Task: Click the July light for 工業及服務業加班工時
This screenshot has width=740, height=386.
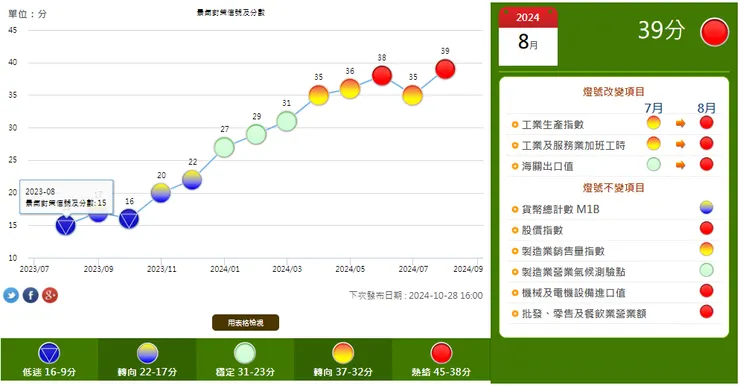Action: [x=654, y=143]
